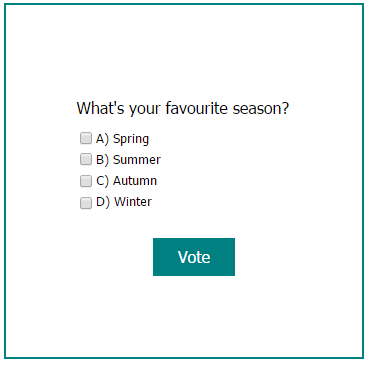Submit the poll with the Vote button
The width and height of the screenshot is (369, 365).
point(194,257)
